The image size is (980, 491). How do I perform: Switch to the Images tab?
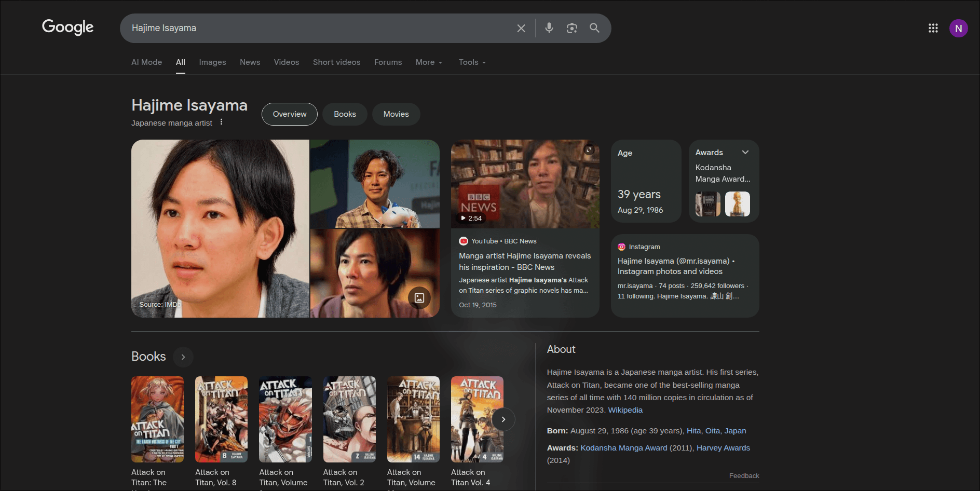click(212, 62)
